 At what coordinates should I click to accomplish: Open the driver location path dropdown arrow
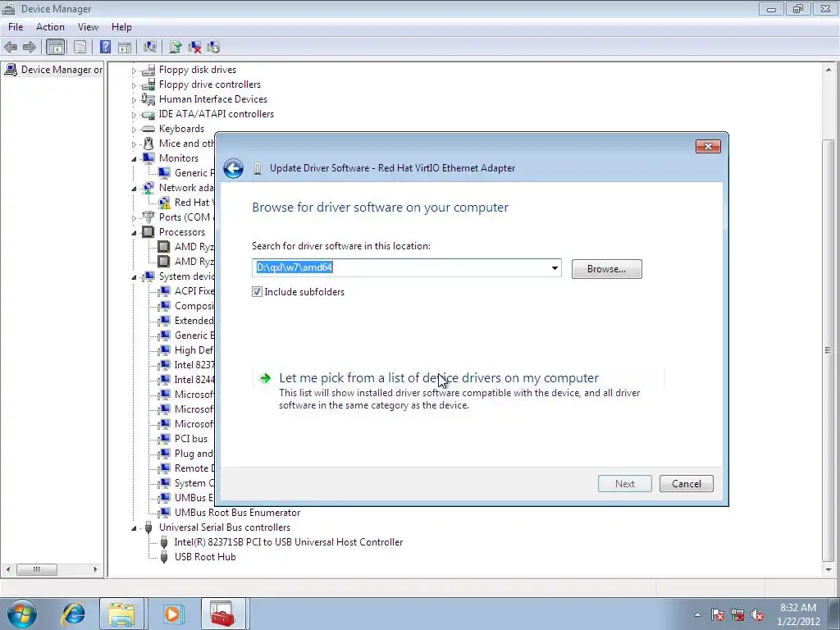555,268
